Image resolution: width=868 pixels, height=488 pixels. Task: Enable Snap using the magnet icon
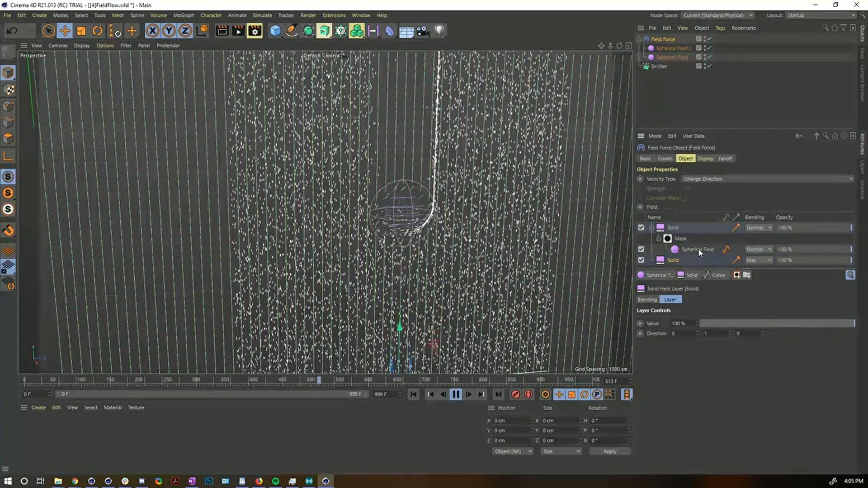pyautogui.click(x=8, y=230)
